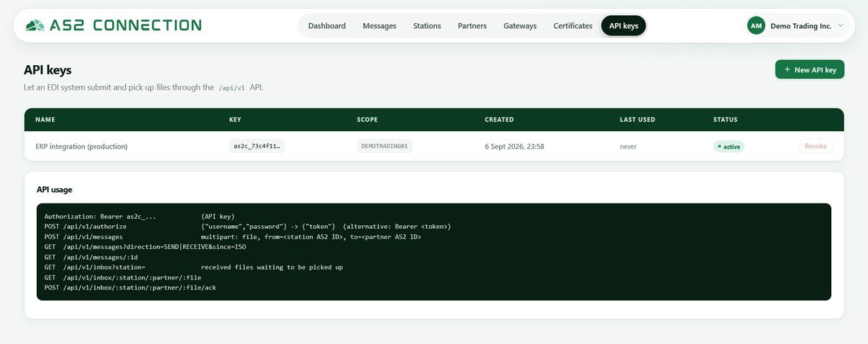Image resolution: width=868 pixels, height=344 pixels.
Task: Click the SCOPE column header
Action: pyautogui.click(x=367, y=119)
